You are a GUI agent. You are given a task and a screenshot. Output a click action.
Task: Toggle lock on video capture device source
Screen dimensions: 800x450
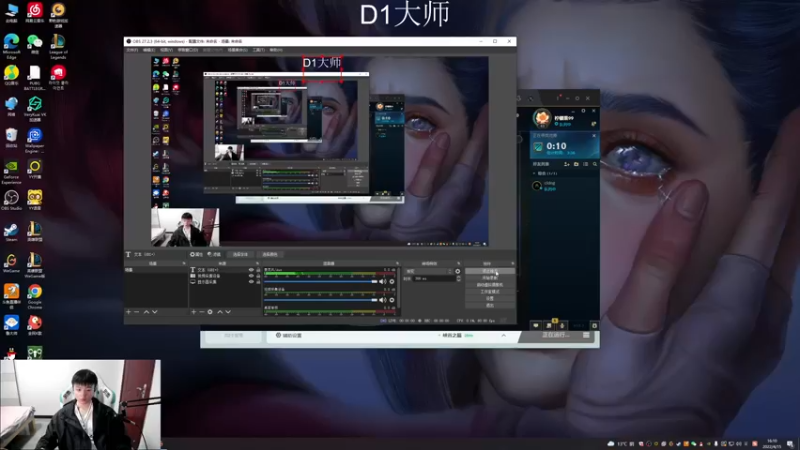click(x=258, y=276)
